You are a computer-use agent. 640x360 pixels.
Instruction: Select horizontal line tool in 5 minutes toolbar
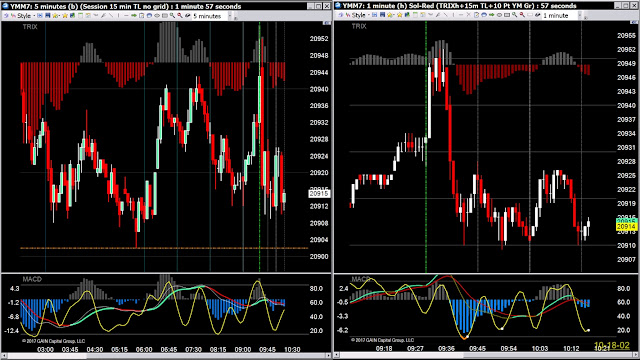[126, 16]
